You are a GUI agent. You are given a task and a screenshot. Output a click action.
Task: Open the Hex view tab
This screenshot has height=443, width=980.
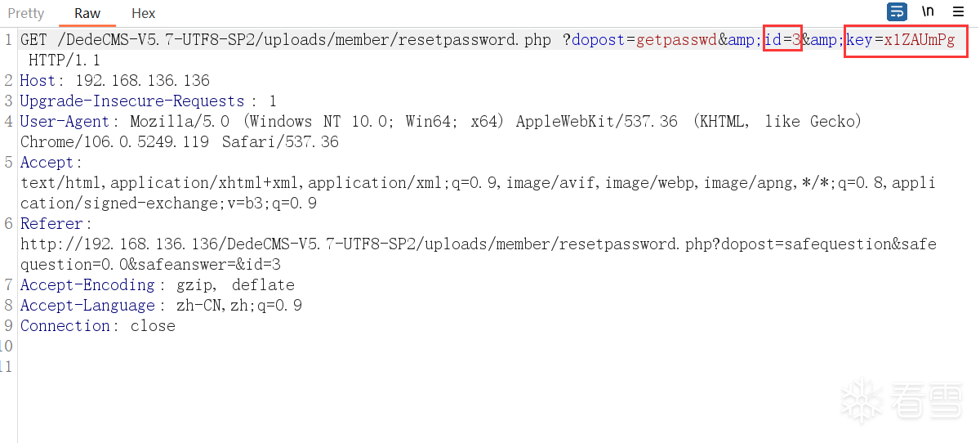pyautogui.click(x=144, y=13)
